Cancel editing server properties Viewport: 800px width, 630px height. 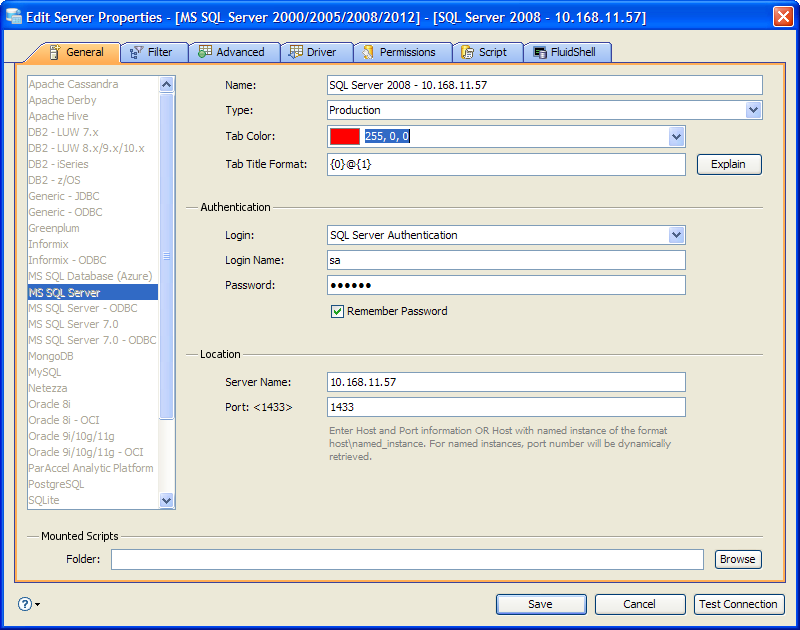pos(640,604)
